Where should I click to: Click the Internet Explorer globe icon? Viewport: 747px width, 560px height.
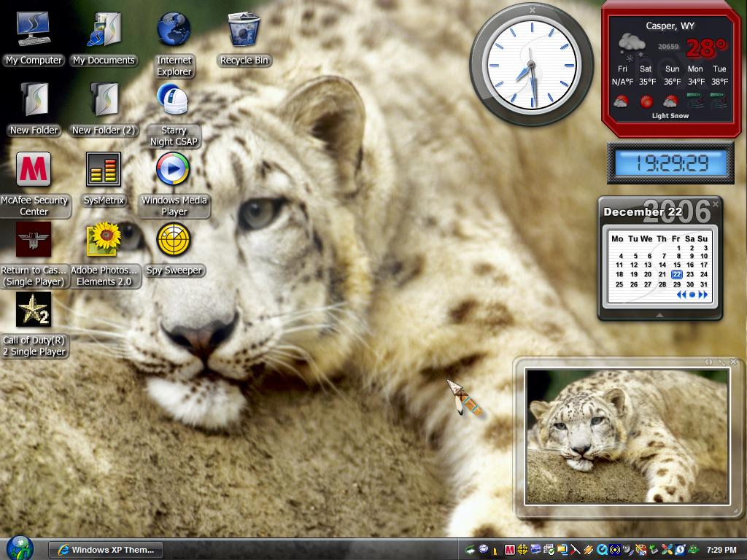174,29
